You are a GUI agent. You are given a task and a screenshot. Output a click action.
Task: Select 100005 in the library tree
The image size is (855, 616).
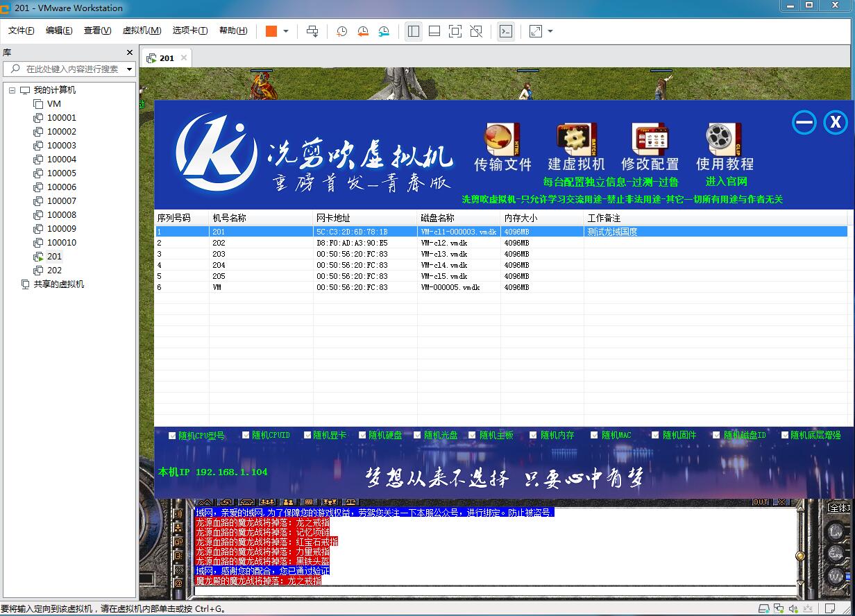[x=62, y=173]
